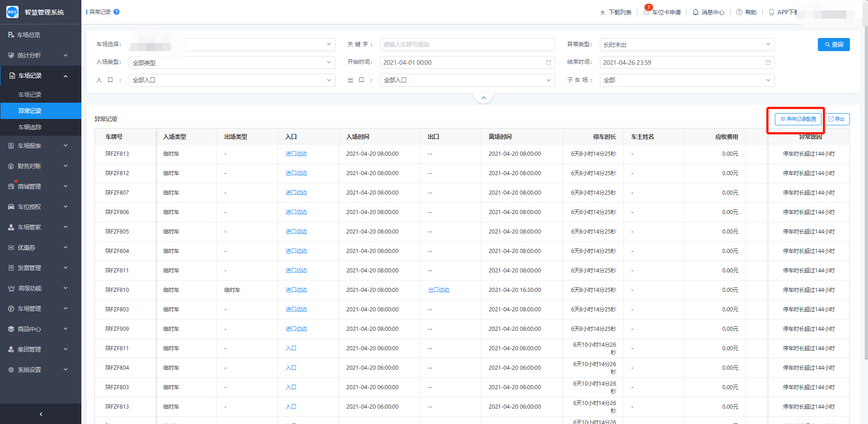Image resolution: width=868 pixels, height=424 pixels.
Task: Expand the 子车场 dropdown
Action: 687,80
